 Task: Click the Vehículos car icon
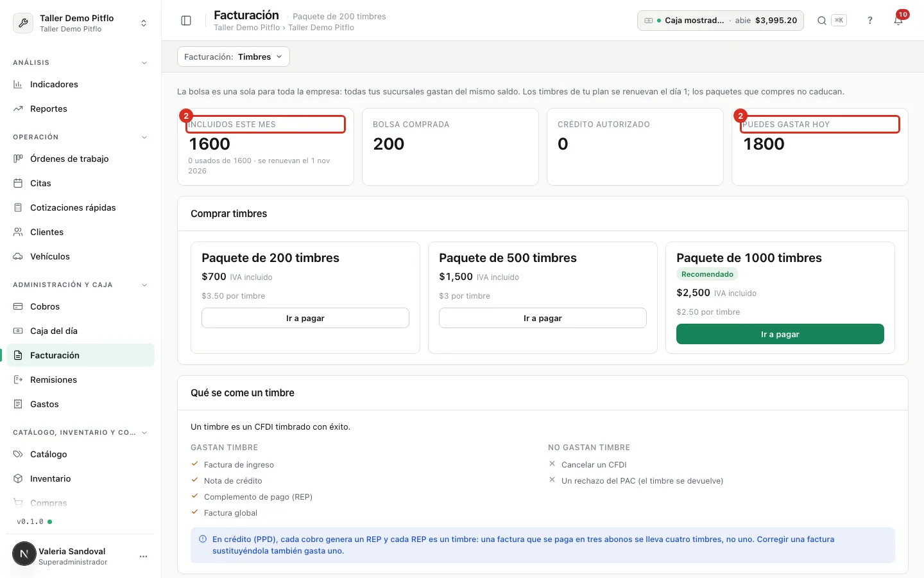pos(18,256)
